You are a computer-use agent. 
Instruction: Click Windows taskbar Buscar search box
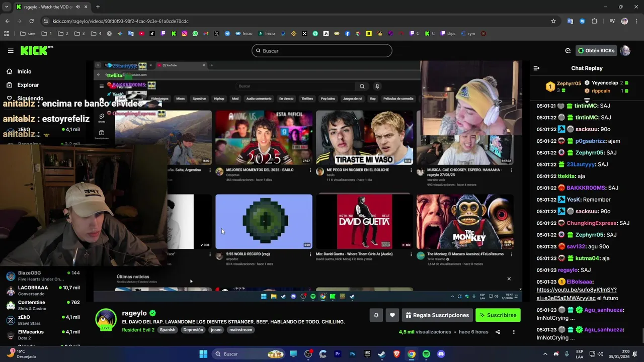[x=249, y=354]
